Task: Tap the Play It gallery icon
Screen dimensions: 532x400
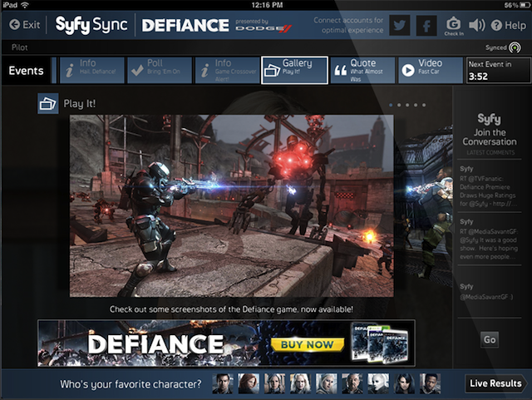Action: point(48,104)
